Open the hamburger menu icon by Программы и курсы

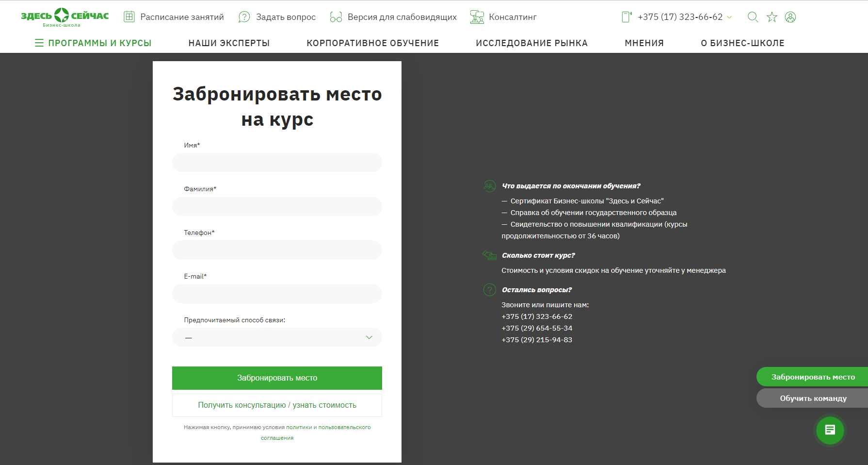tap(39, 43)
